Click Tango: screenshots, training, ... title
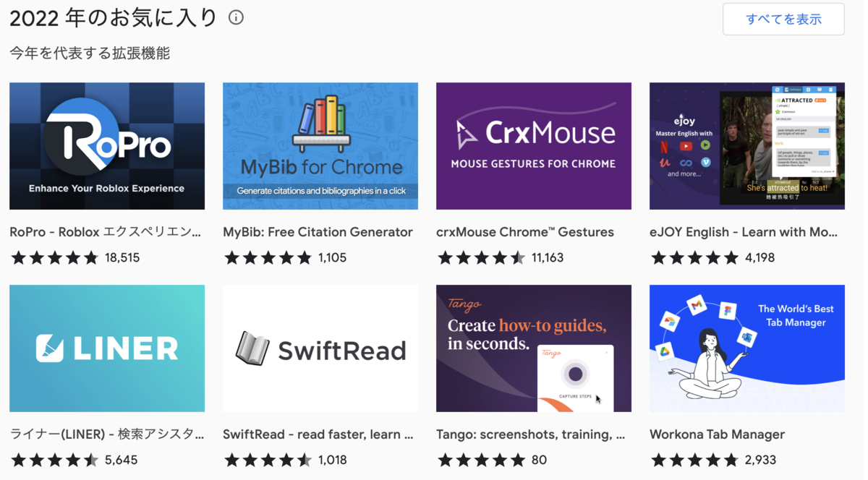This screenshot has height=480, width=868. coord(531,434)
